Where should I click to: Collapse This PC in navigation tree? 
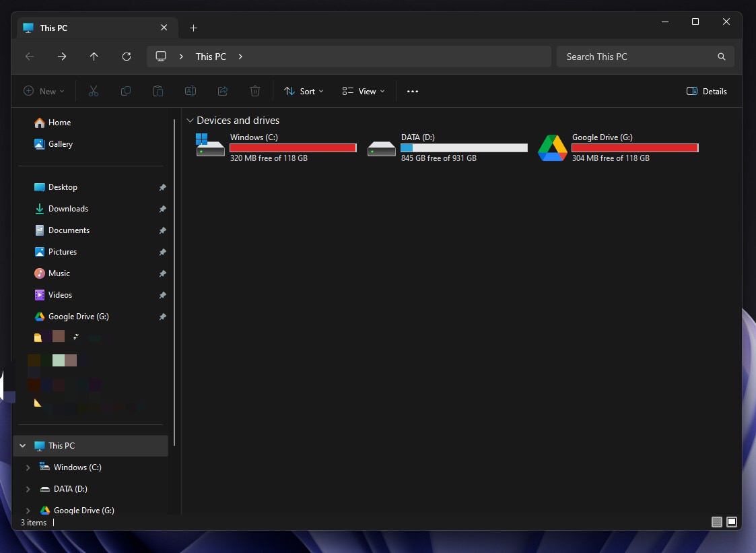(x=23, y=445)
